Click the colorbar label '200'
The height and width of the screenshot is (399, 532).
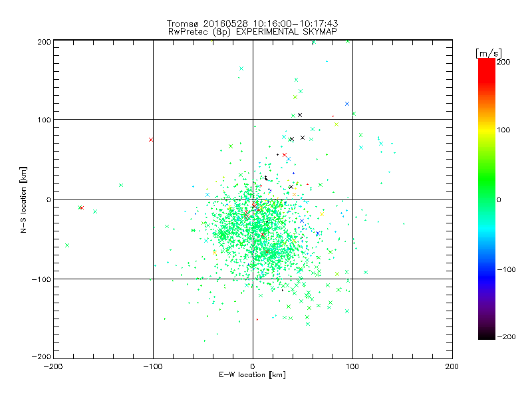coord(503,62)
